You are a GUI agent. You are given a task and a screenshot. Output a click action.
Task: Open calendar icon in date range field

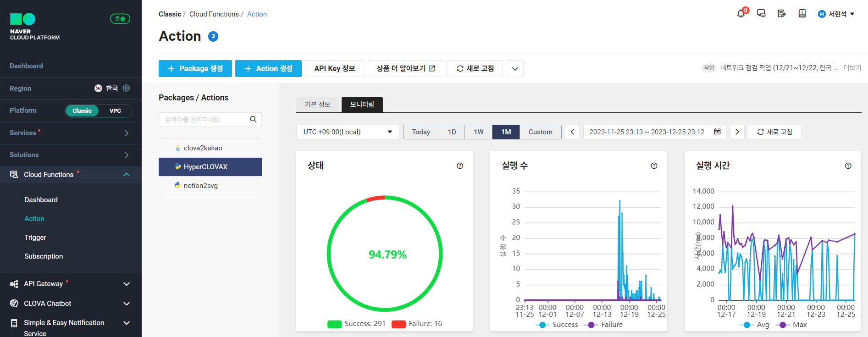pyautogui.click(x=717, y=132)
